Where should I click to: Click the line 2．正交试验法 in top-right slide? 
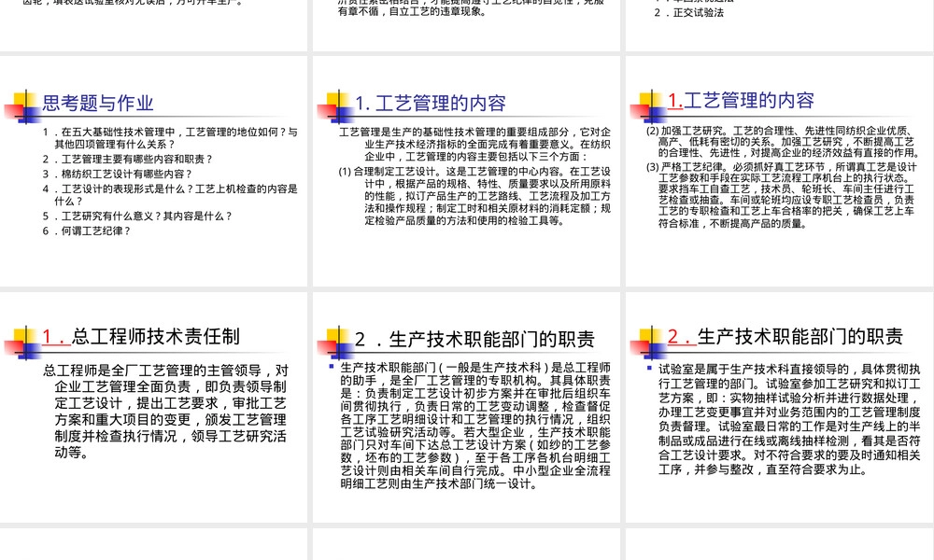[x=688, y=12]
